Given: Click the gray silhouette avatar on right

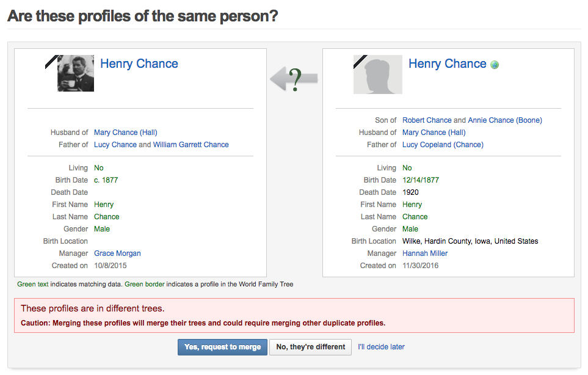Looking at the screenshot, I should pos(377,75).
